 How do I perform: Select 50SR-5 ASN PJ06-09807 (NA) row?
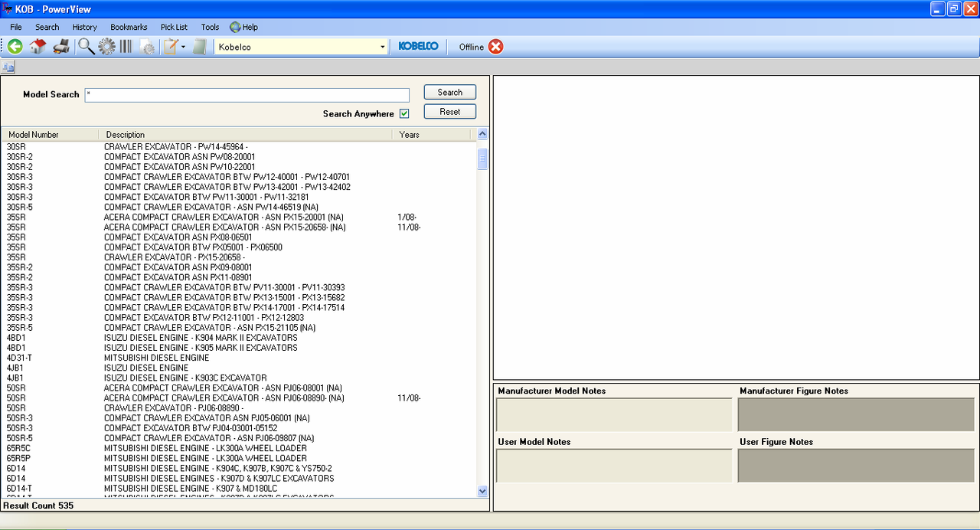click(239, 437)
